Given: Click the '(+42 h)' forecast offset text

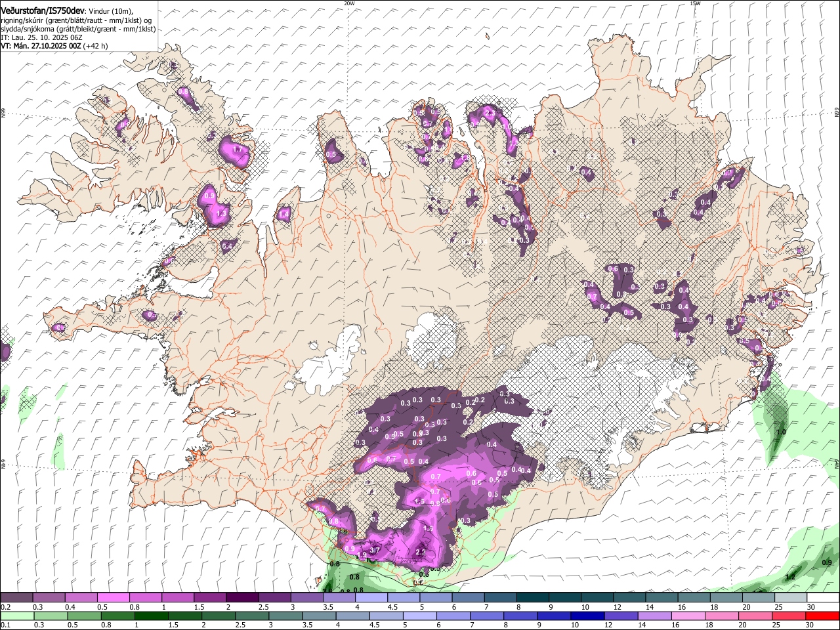Looking at the screenshot, I should (96, 46).
